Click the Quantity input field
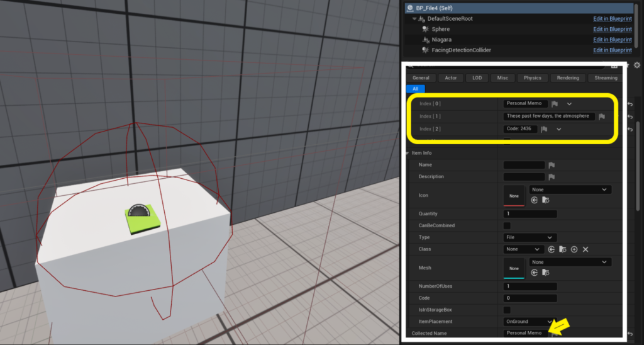 pyautogui.click(x=530, y=214)
